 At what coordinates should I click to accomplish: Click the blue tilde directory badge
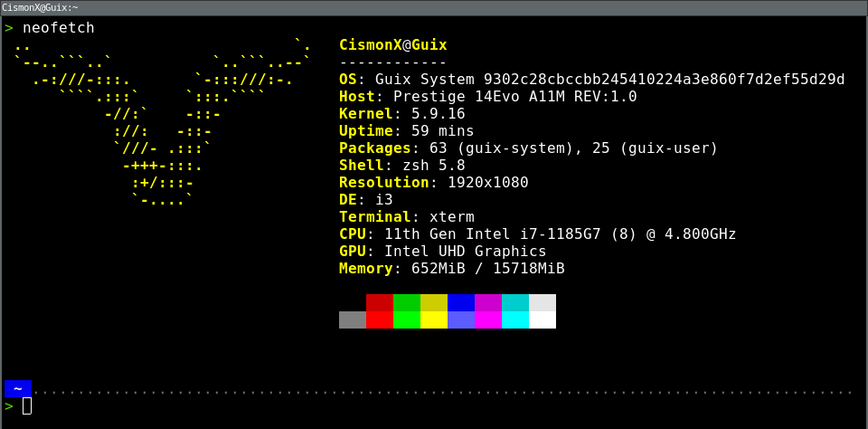click(x=18, y=388)
